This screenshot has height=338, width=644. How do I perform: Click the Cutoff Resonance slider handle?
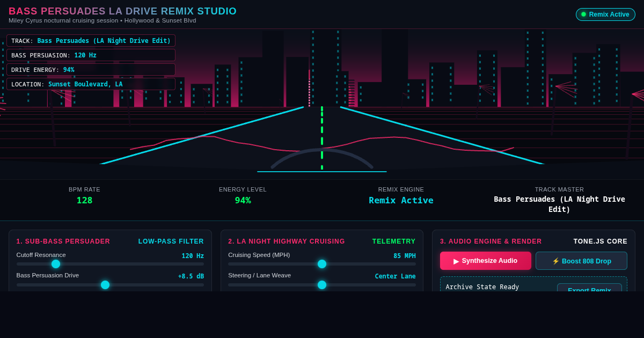[56, 264]
